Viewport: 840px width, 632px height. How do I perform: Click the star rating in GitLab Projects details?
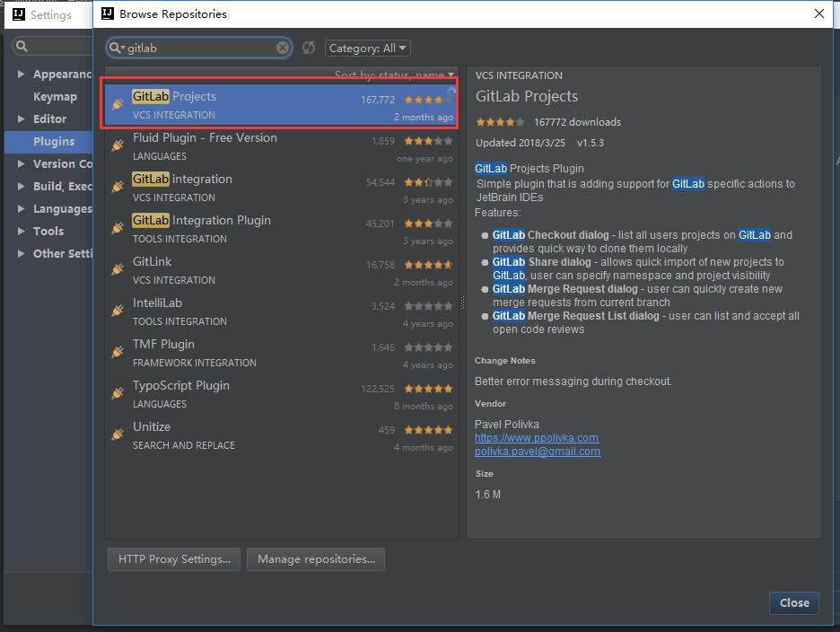click(501, 122)
